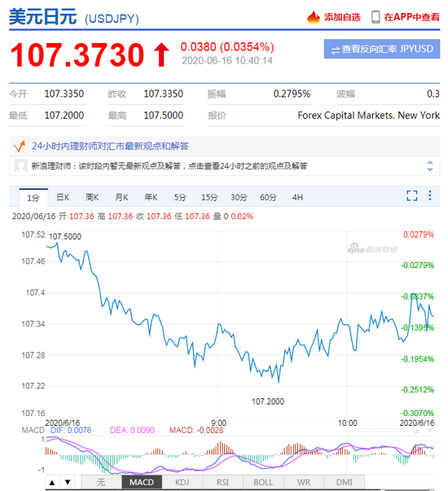Screen dimensions: 448x491
Task: Click the orange trend arrow icon beside 24小时内
Action: 19,146
